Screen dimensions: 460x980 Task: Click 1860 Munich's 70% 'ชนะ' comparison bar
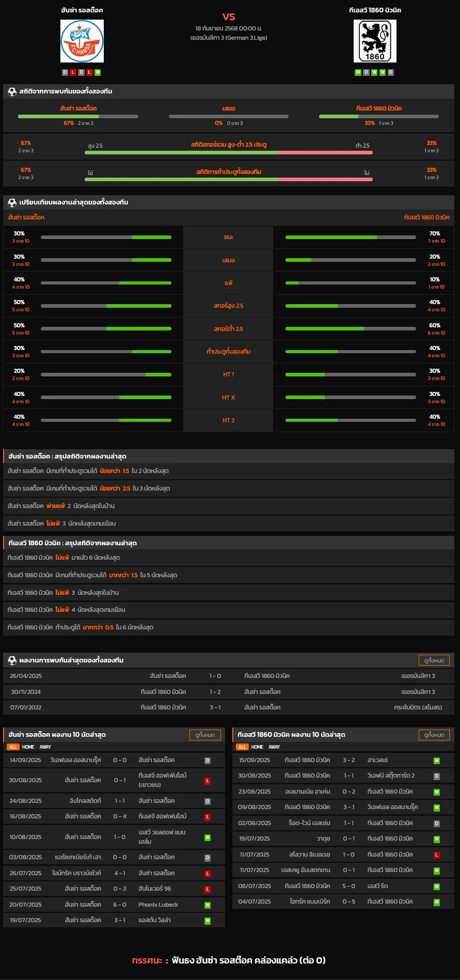click(351, 238)
